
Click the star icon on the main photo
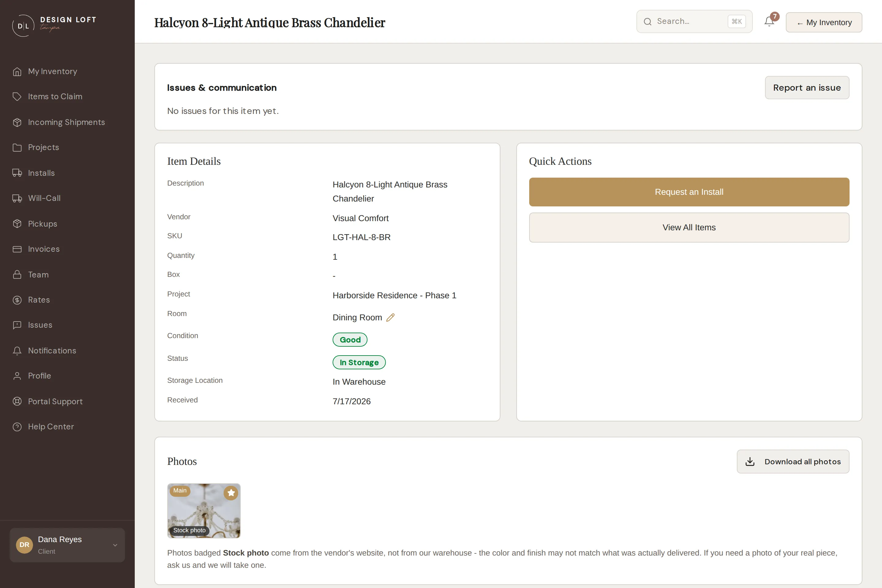tap(231, 493)
